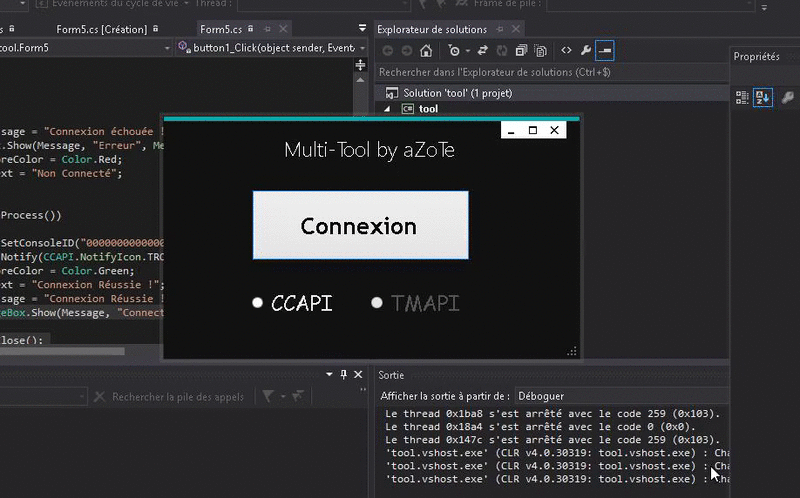This screenshot has width=800, height=498.
Task: Click the forward arrow in Solution Explorer toolbar
Action: pyautogui.click(x=407, y=51)
